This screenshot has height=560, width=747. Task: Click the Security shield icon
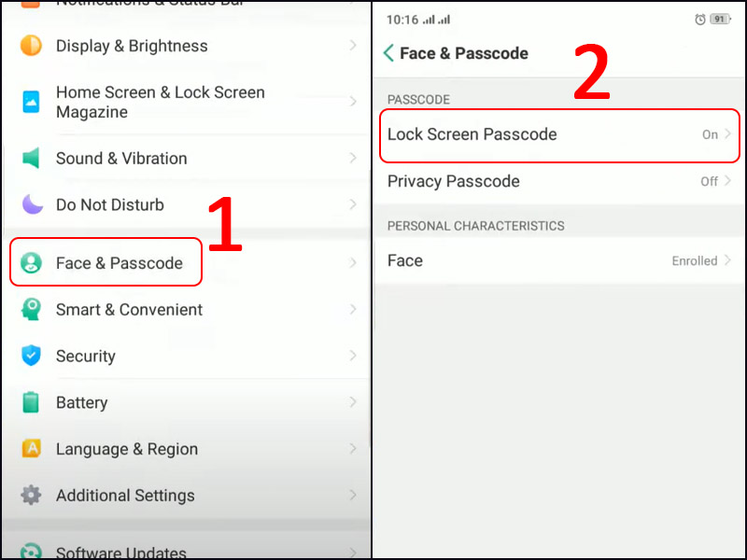[x=32, y=356]
